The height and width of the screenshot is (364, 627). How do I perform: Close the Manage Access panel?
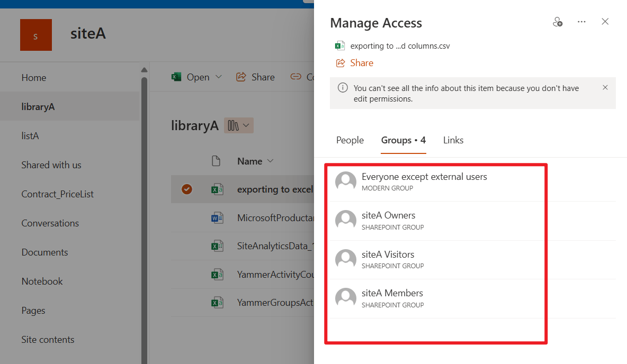click(605, 22)
